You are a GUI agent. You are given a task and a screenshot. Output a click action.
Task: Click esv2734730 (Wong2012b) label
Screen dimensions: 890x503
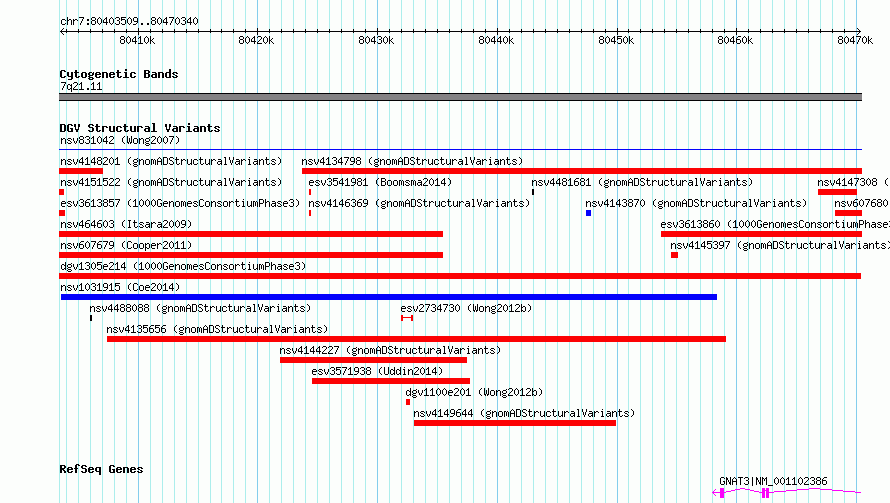coord(466,308)
